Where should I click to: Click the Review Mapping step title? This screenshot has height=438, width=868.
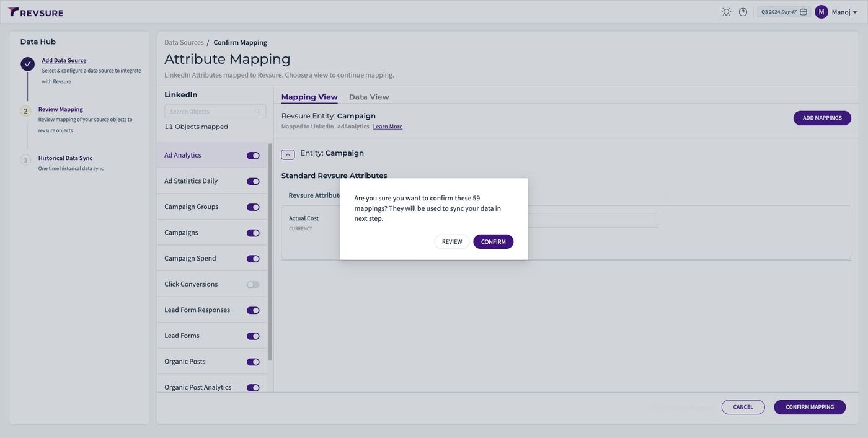(61, 109)
